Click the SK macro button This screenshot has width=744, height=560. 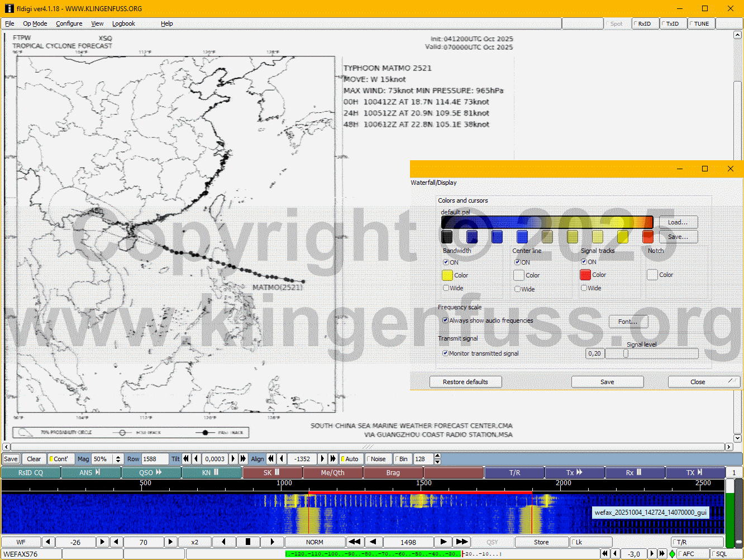(x=272, y=473)
